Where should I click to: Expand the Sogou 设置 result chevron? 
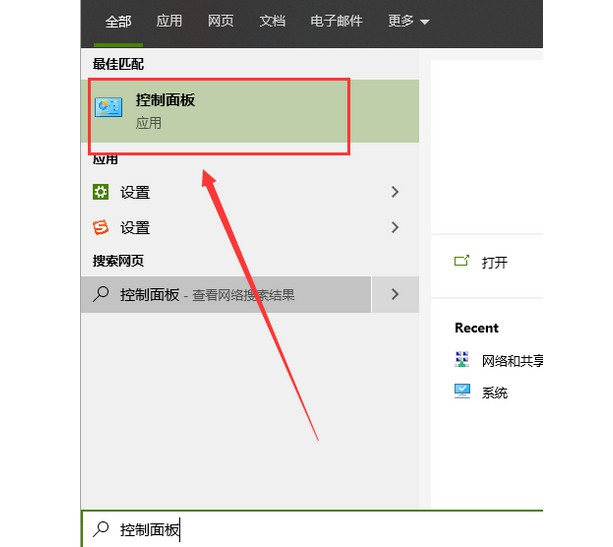[395, 227]
